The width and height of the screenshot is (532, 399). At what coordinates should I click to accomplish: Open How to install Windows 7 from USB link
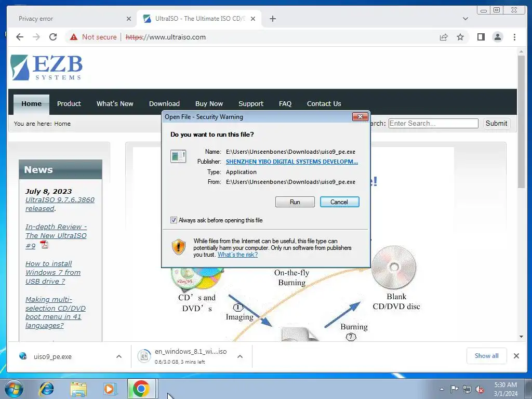pyautogui.click(x=53, y=272)
